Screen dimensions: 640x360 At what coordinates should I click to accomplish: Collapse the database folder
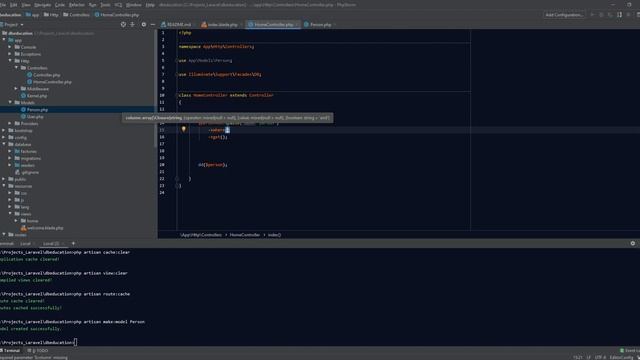coord(4,144)
